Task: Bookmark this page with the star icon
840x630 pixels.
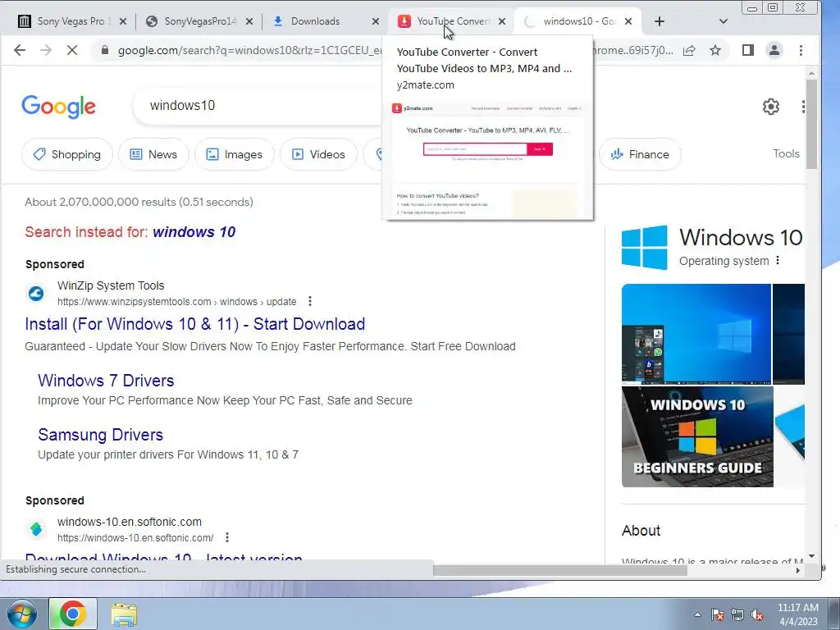Action: [x=715, y=50]
